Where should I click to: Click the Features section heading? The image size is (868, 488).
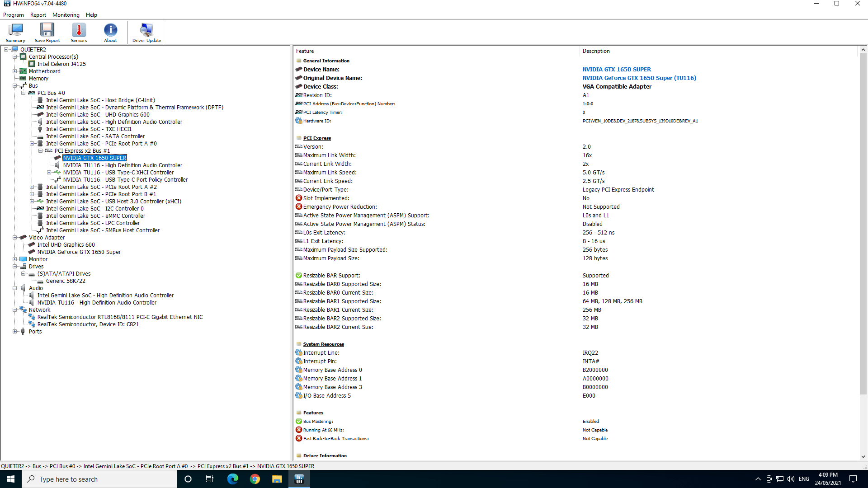(x=313, y=413)
